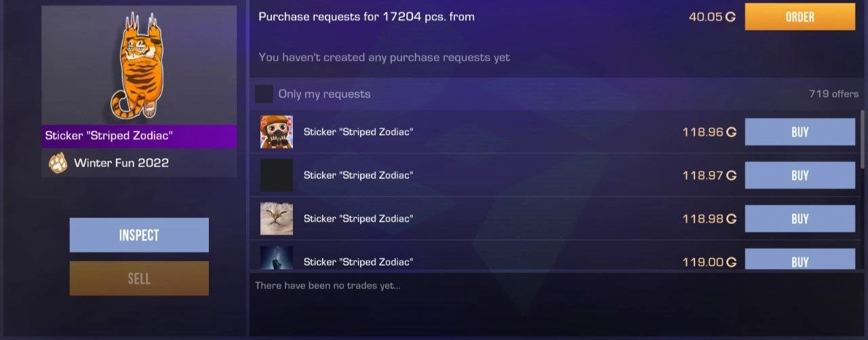Image resolution: width=868 pixels, height=340 pixels.
Task: Buy the sticker priced 118.97 G
Action: (800, 175)
